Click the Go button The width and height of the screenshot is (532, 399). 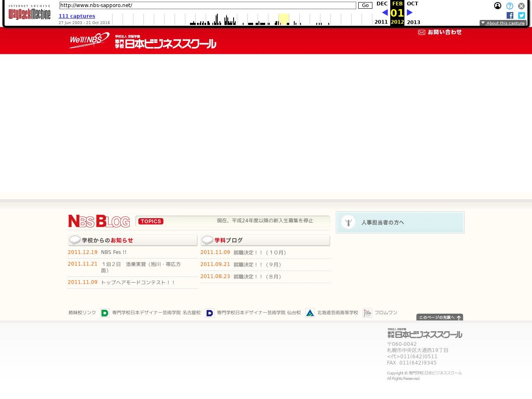365,5
